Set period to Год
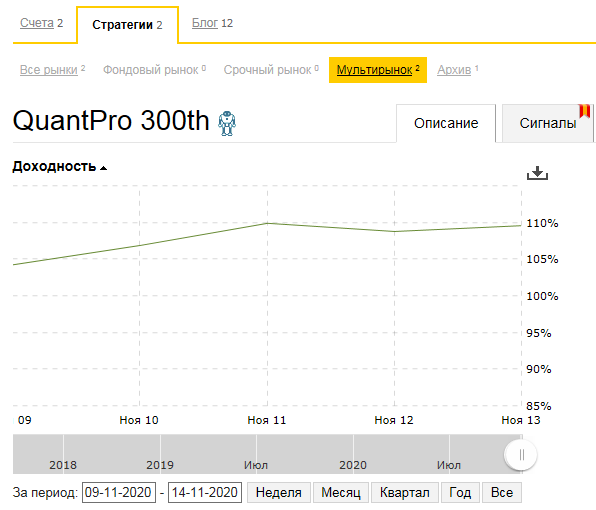The height and width of the screenshot is (510, 596). [x=460, y=493]
